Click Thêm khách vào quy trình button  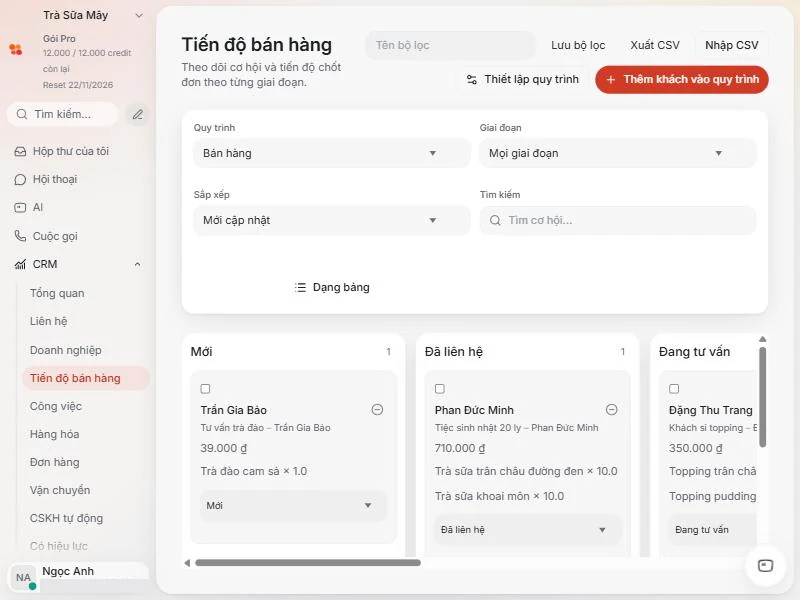pos(682,80)
